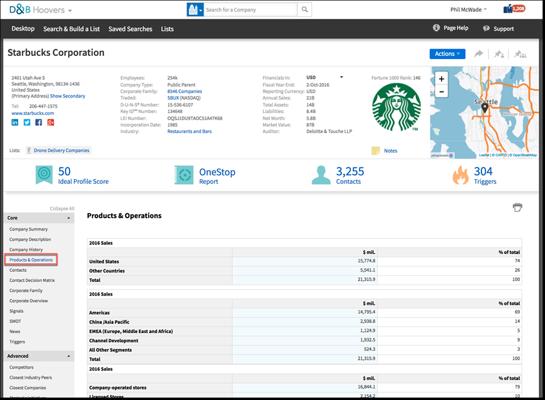Click the 304 Triggers link
The width and height of the screenshot is (545, 400).
485,175
